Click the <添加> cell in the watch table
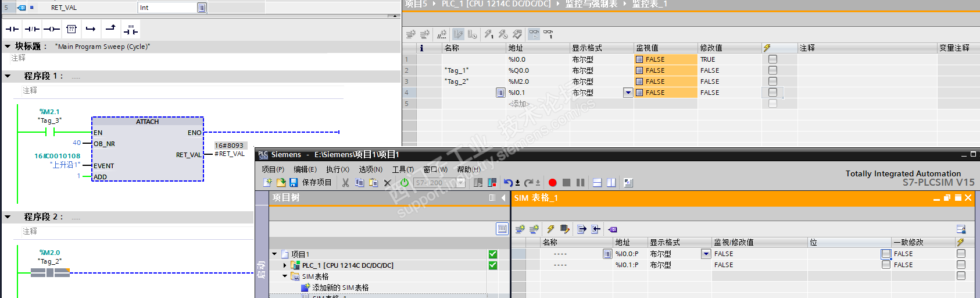The image size is (980, 298). coord(519,104)
